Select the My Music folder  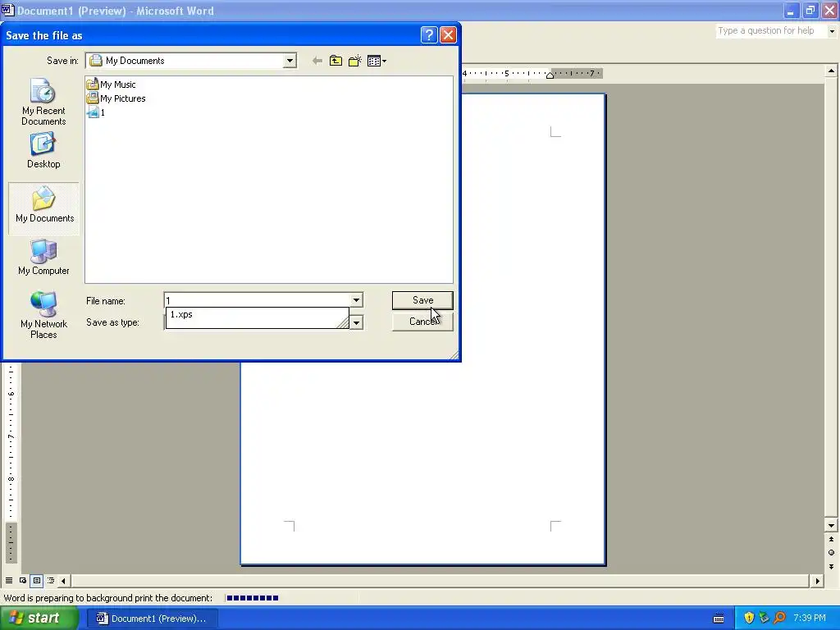pos(112,84)
